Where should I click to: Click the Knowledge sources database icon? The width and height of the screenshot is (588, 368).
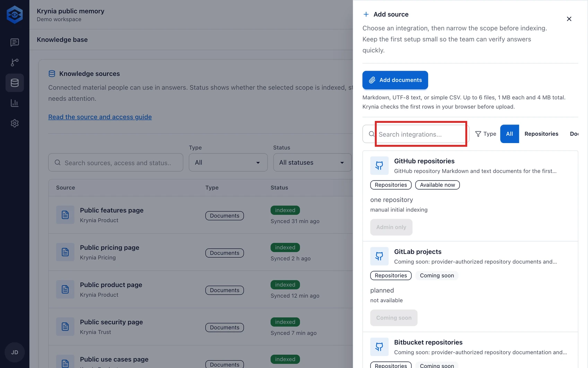52,74
